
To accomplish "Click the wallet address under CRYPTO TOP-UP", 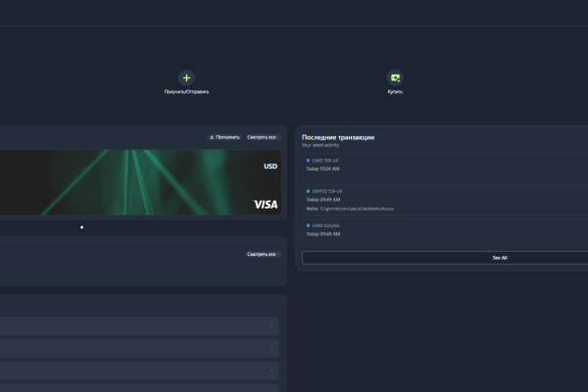I will point(357,209).
